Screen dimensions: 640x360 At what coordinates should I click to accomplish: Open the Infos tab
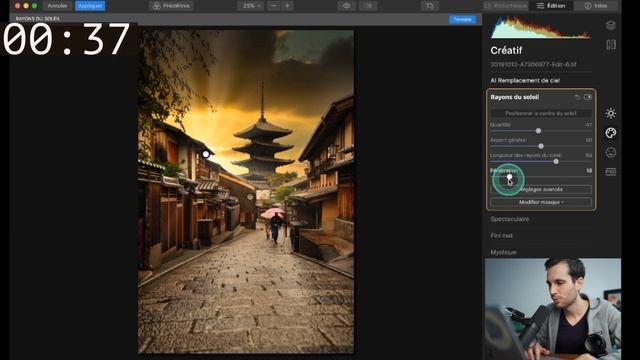(596, 6)
